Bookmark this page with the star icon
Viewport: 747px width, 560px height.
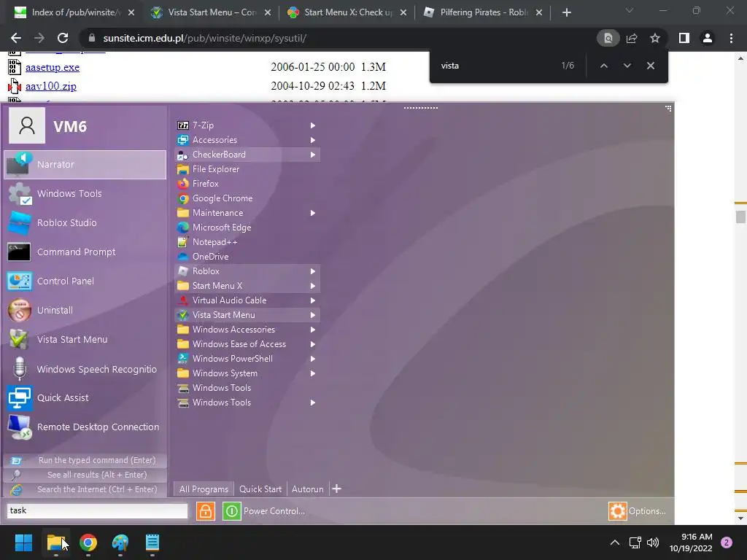(x=655, y=38)
